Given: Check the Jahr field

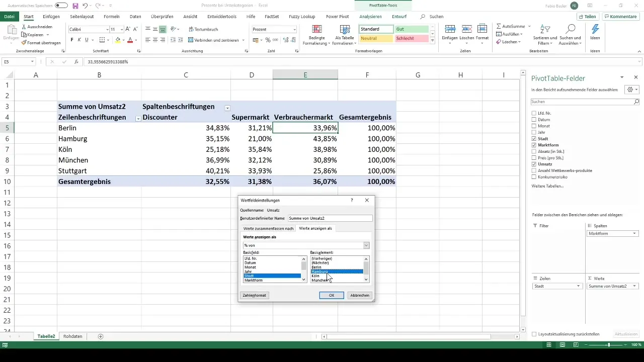Looking at the screenshot, I should click(x=534, y=132).
